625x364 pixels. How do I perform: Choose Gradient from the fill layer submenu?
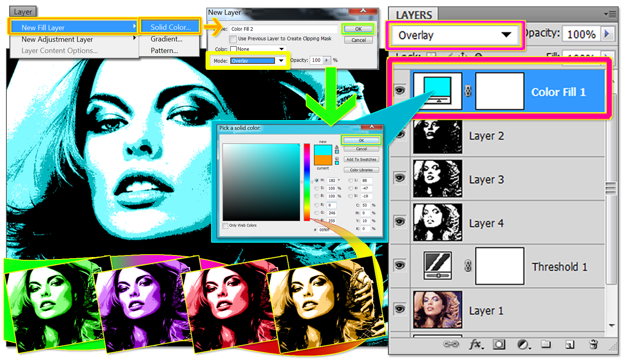[x=167, y=39]
